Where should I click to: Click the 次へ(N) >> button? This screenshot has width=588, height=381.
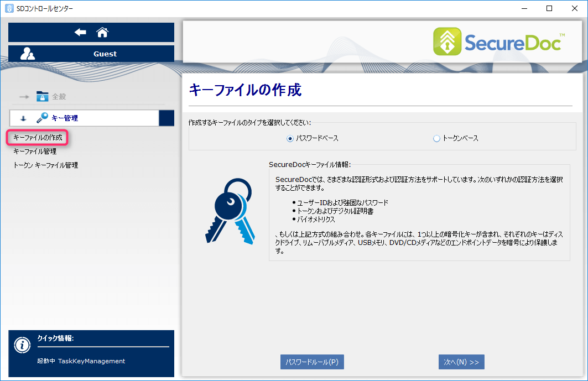[461, 362]
